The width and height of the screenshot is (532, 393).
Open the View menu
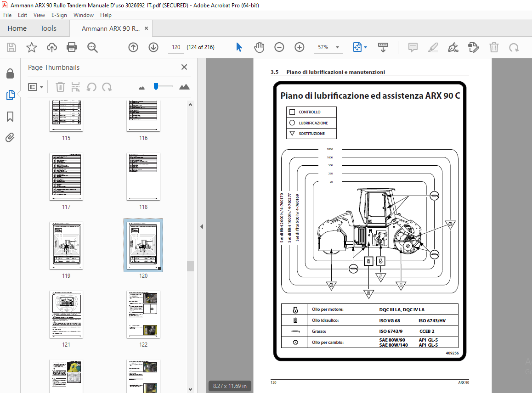pos(40,15)
